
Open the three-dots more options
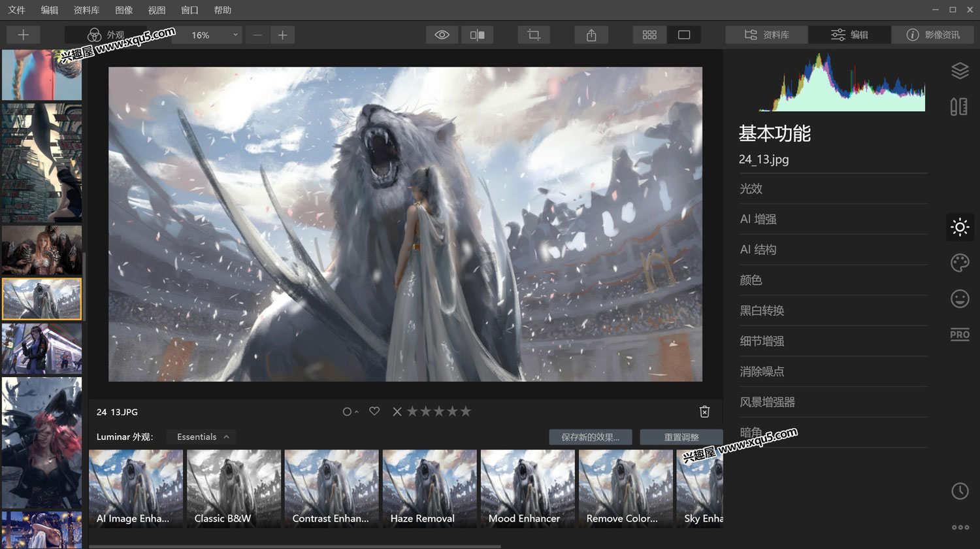tap(960, 527)
